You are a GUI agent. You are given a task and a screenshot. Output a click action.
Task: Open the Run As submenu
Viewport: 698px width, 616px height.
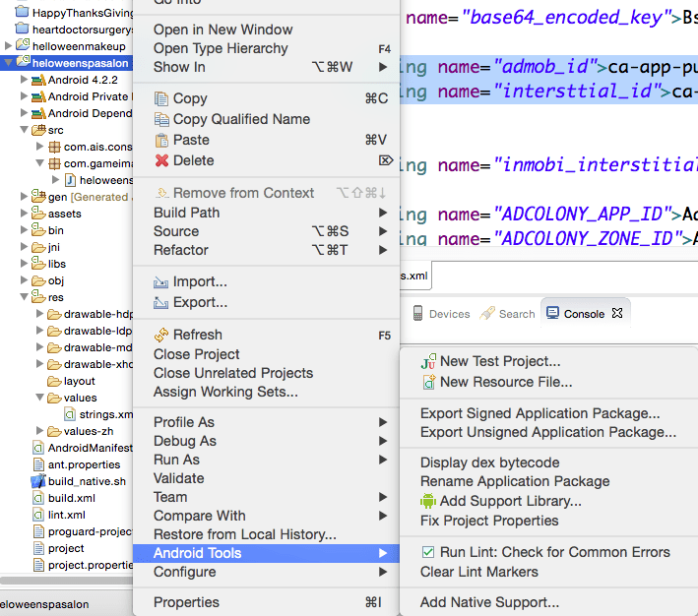(266, 460)
